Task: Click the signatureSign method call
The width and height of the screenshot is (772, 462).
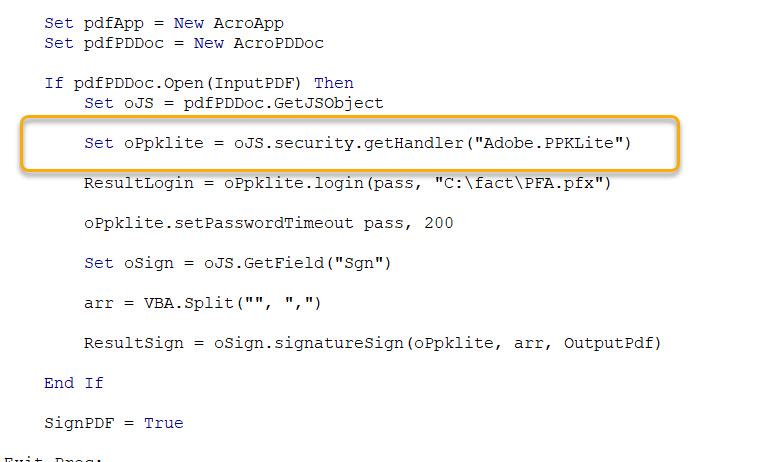Action: click(x=332, y=343)
